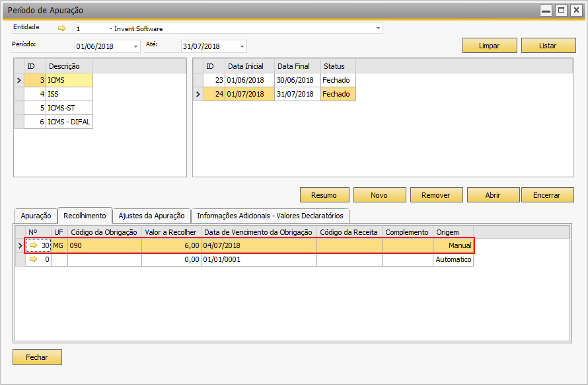
Task: Click the UF column header
Action: (x=59, y=232)
